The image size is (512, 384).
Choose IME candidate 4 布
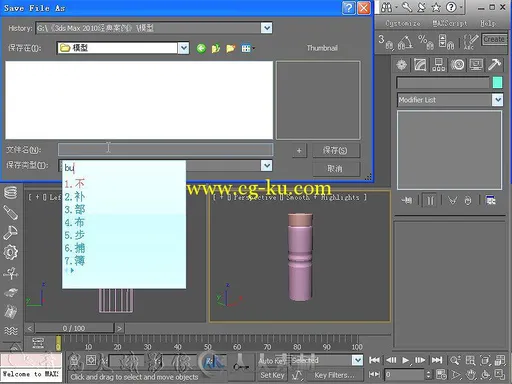click(75, 222)
